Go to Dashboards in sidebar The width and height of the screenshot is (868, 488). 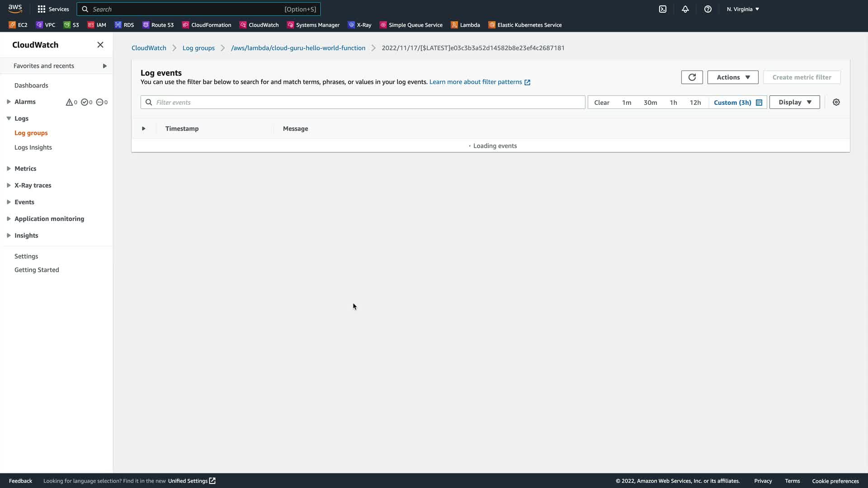[31, 85]
